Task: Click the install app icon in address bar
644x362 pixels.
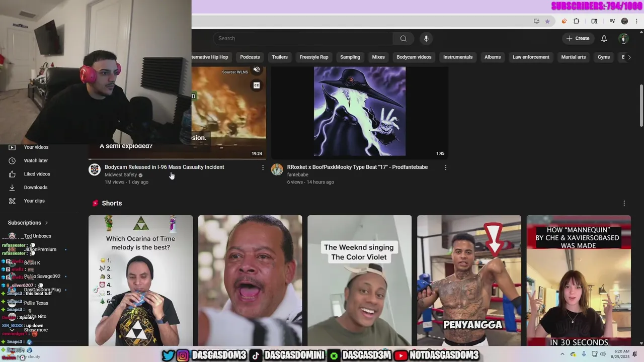Action: coord(536,21)
